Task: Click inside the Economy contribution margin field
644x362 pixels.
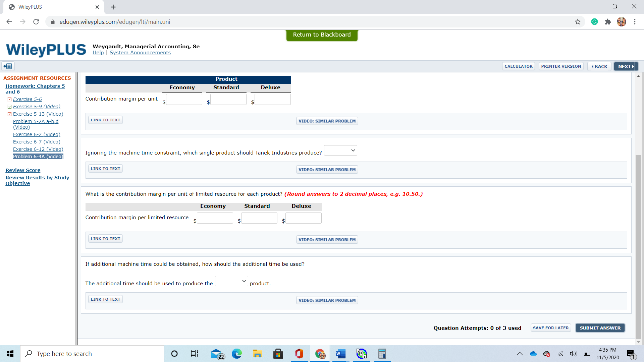Action: point(184,99)
